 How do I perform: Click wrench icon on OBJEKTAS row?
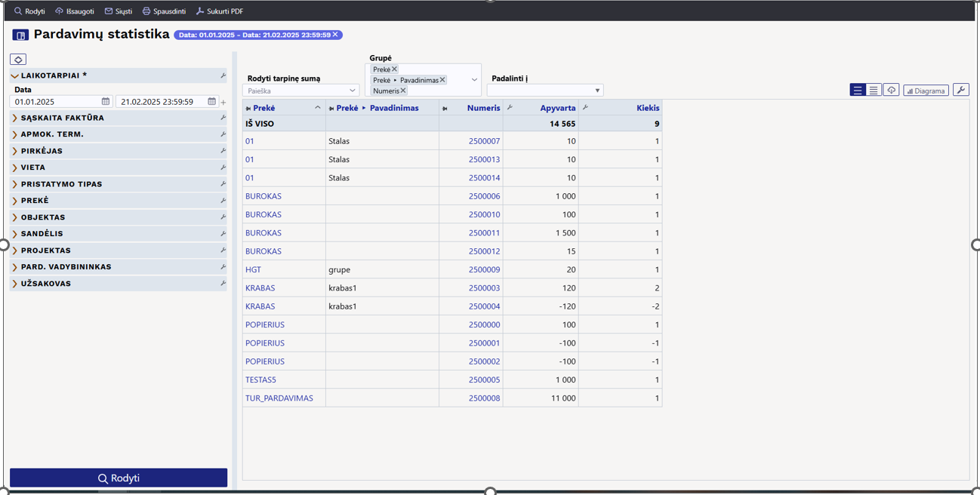click(223, 217)
